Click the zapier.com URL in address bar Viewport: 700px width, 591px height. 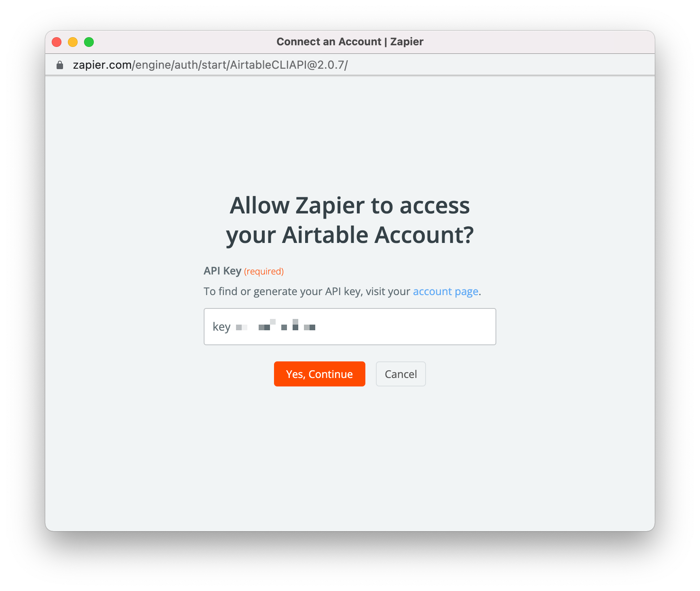(x=210, y=65)
